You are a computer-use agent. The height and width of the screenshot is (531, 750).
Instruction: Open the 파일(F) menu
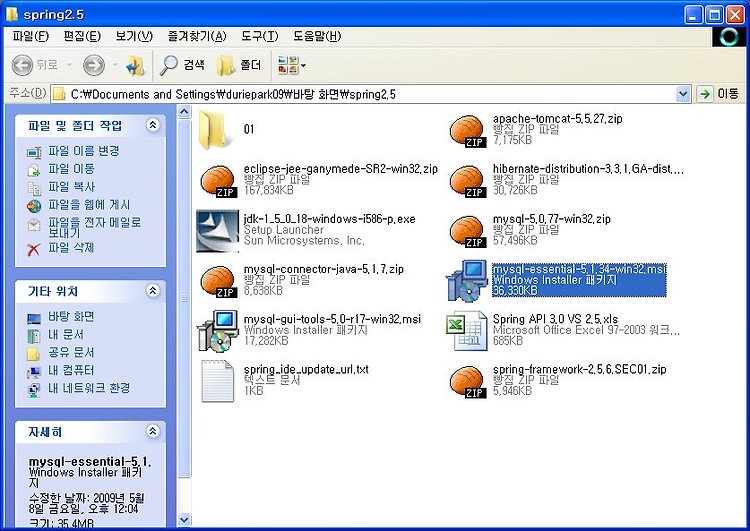point(31,36)
